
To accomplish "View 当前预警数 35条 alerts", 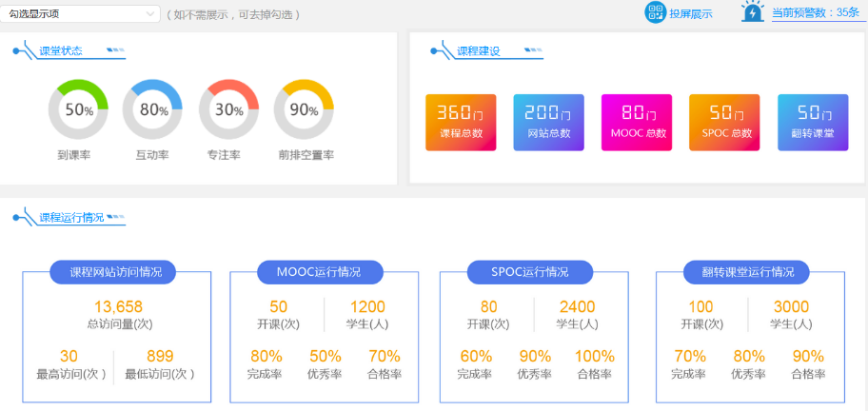I will [x=815, y=13].
